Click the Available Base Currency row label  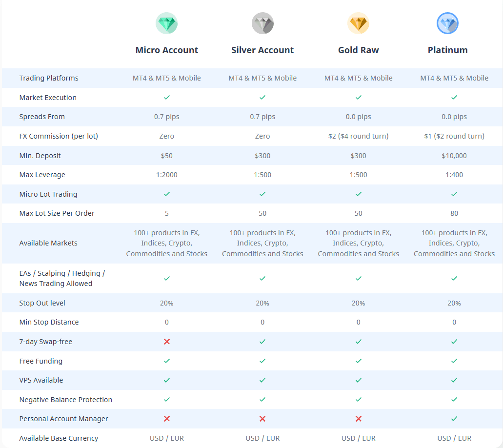59,438
